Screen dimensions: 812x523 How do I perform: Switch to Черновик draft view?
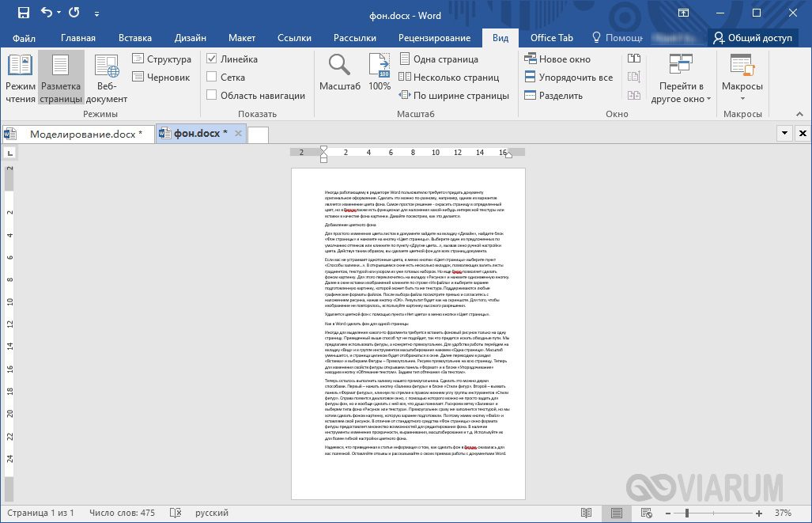(x=161, y=78)
